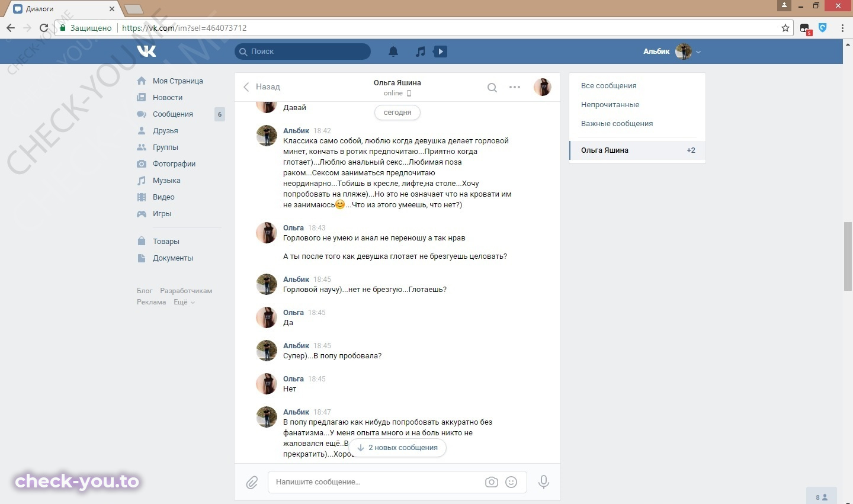This screenshot has width=853, height=504.
Task: Click the Фотографии camera icon in sidebar
Action: pos(142,164)
